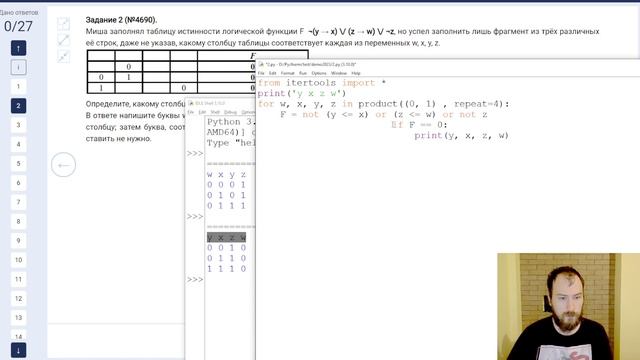Jump up the task list with the up-arrow button
Screen dimensions: 640x360
tap(18, 48)
